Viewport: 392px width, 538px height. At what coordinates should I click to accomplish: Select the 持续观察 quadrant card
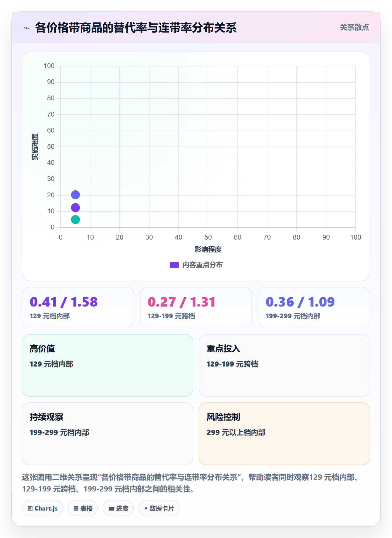click(108, 434)
